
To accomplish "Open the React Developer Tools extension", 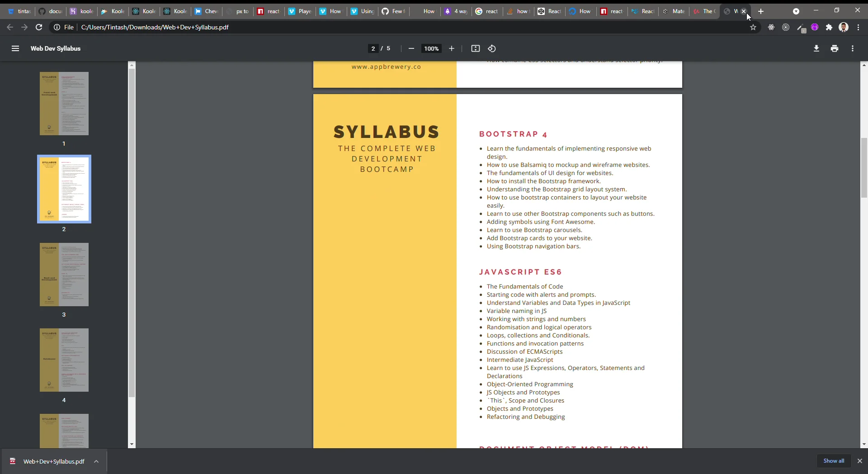I will [771, 27].
